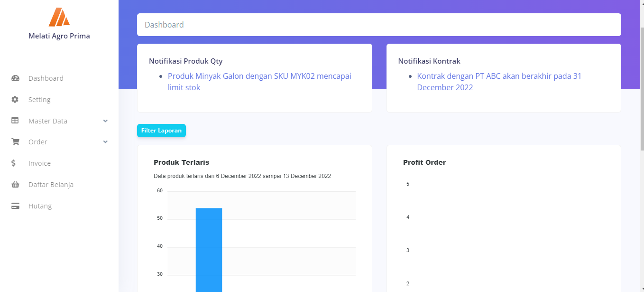Open the Invoice menu item
Viewport: 644px width, 292px height.
[x=39, y=163]
